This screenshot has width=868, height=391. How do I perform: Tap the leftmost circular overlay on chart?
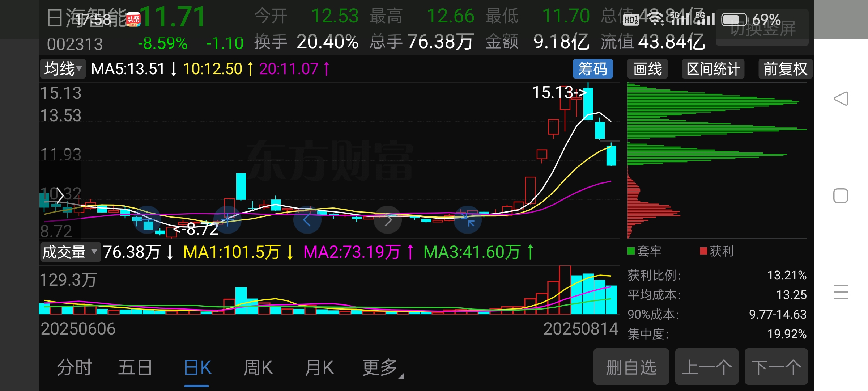click(147, 219)
